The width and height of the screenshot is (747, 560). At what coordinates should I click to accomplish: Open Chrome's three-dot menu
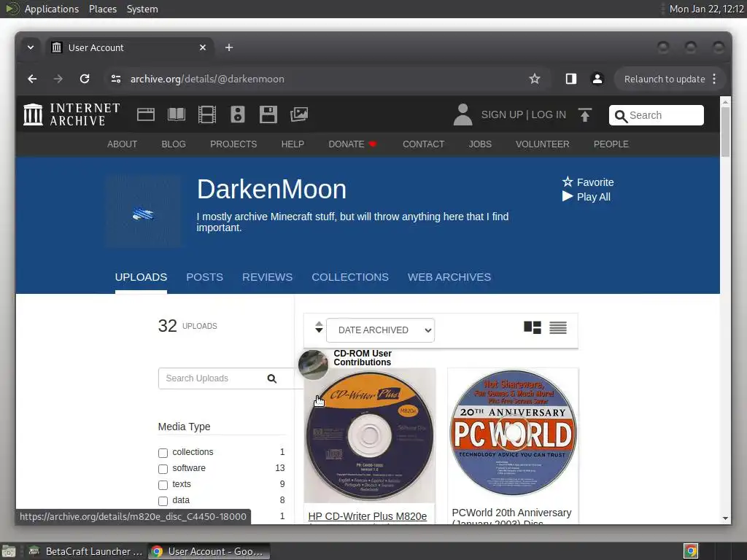[x=714, y=79]
